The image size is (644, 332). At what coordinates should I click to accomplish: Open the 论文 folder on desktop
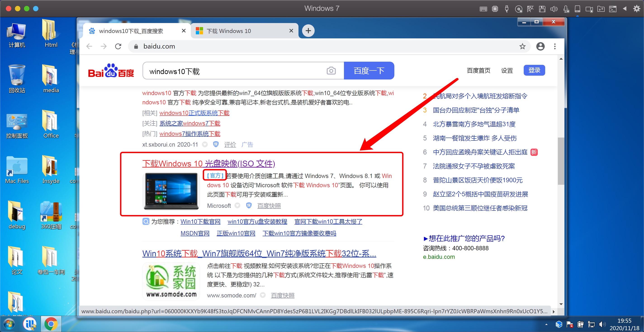17,261
